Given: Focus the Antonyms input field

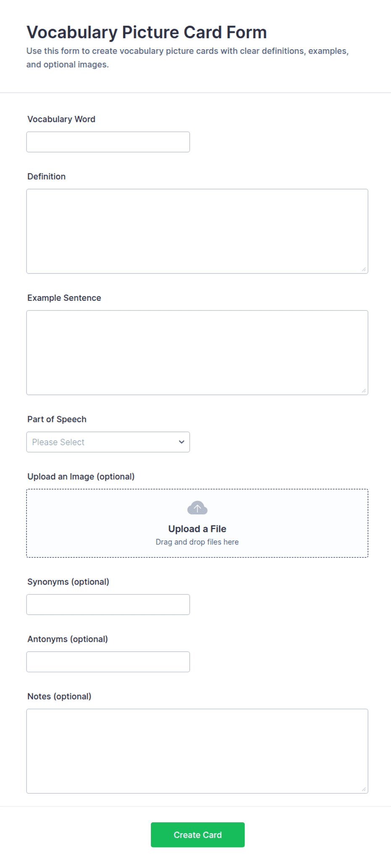Looking at the screenshot, I should pos(108,662).
